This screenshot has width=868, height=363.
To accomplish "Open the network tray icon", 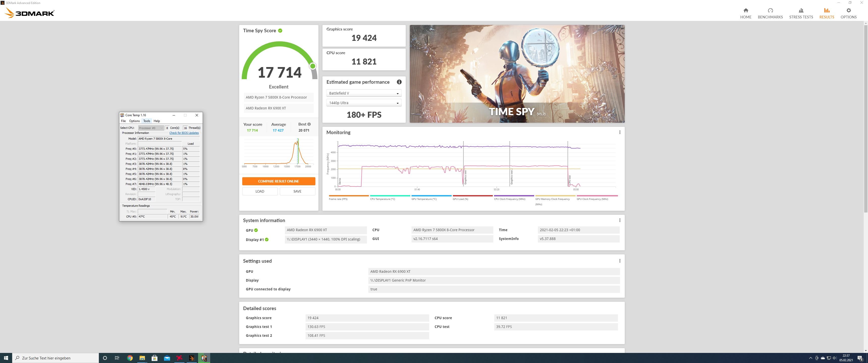I will (x=829, y=358).
